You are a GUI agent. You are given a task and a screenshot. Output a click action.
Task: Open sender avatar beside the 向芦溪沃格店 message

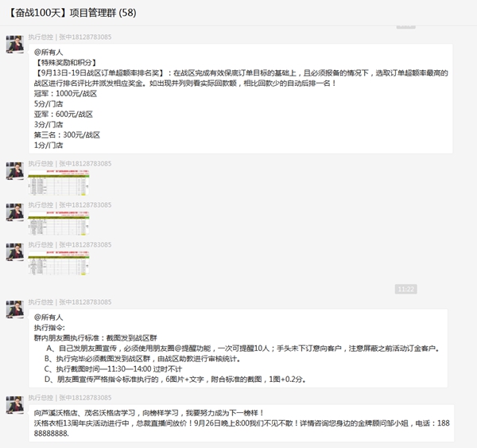tap(15, 405)
